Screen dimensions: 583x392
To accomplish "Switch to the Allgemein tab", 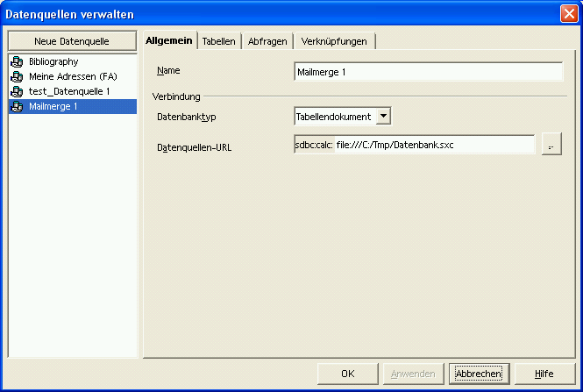I will pyautogui.click(x=169, y=41).
